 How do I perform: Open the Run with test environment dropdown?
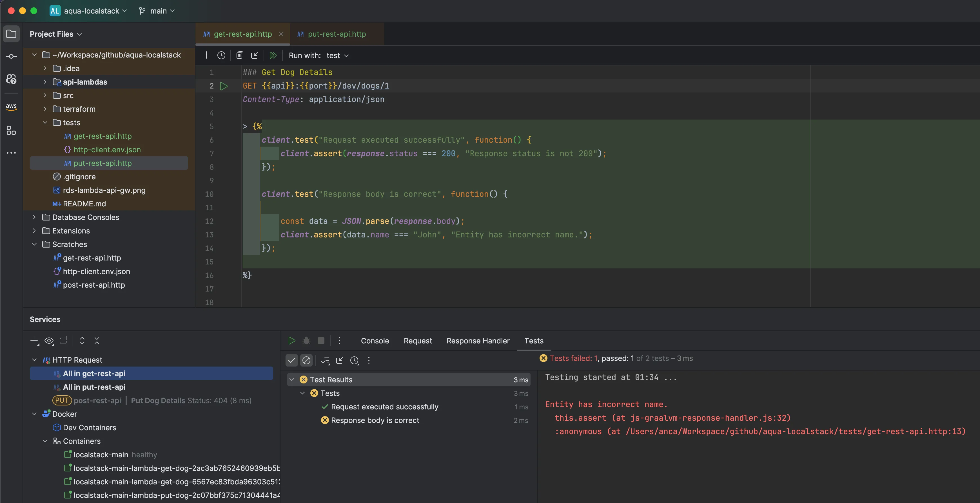click(337, 55)
